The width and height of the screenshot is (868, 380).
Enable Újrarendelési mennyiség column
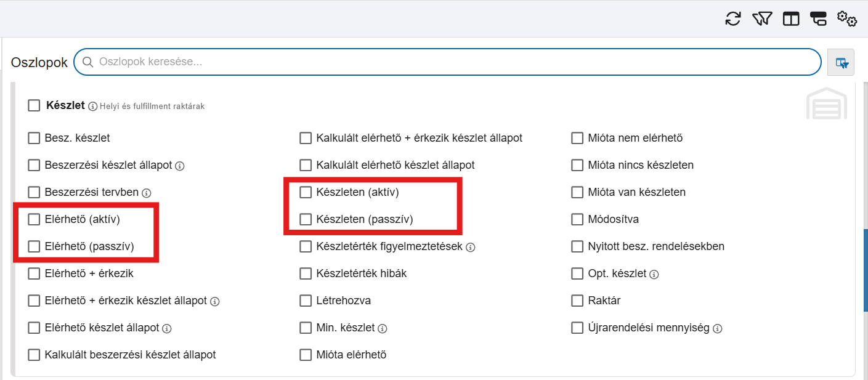pos(577,328)
